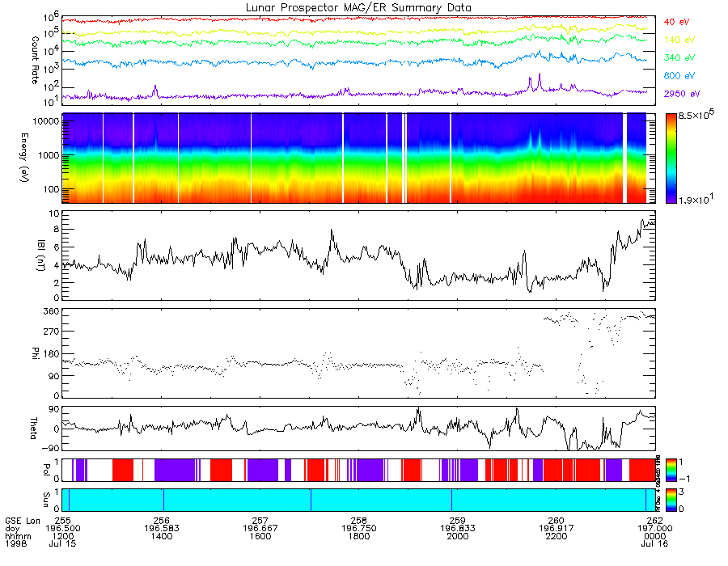Screen dimensions: 728x566
Task: Click the "197.000" day-of-year label
Action: tap(654, 529)
